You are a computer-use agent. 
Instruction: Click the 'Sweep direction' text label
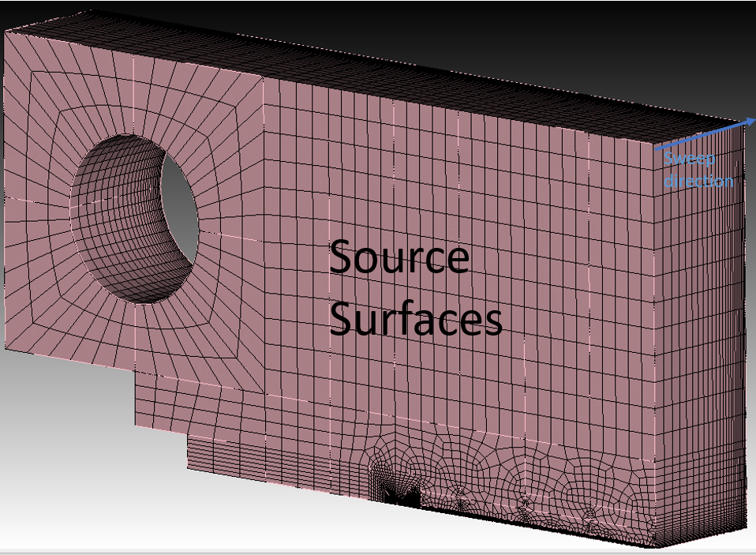point(698,170)
